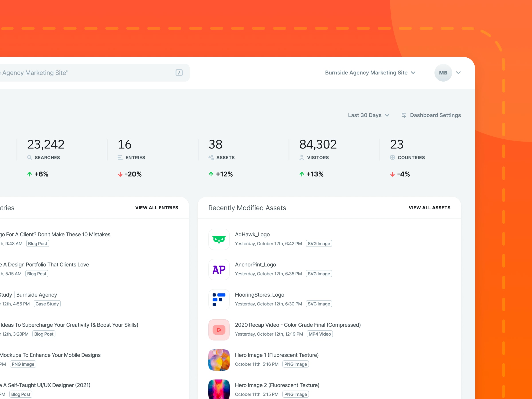Open entry A Design Portfolio That Clients Love
532x399 pixels.
click(x=45, y=264)
